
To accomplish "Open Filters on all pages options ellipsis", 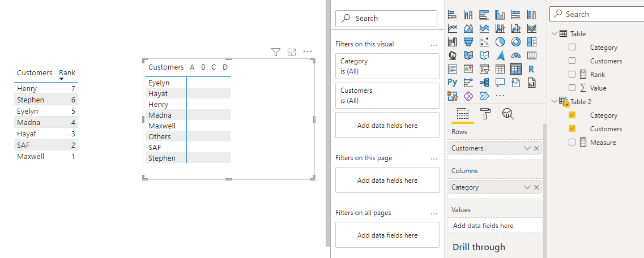I will [x=434, y=214].
